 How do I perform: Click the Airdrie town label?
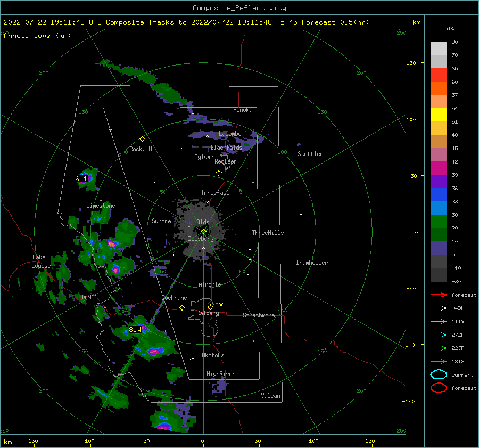coord(210,284)
